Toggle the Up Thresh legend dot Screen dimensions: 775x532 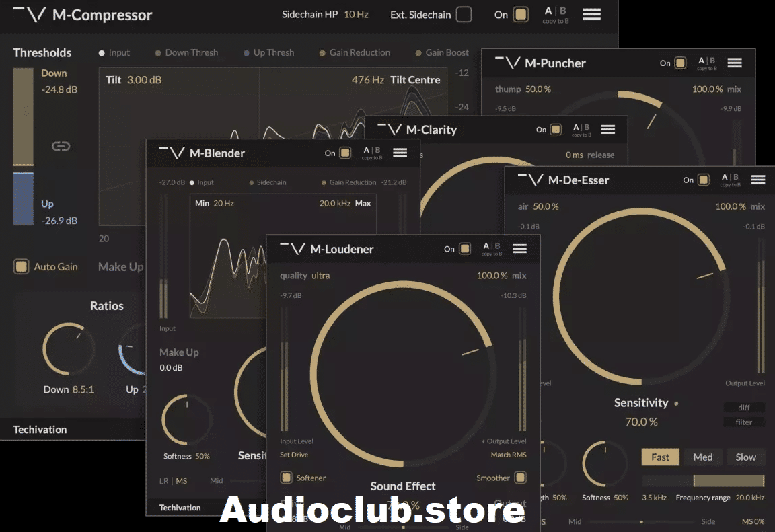click(x=246, y=53)
